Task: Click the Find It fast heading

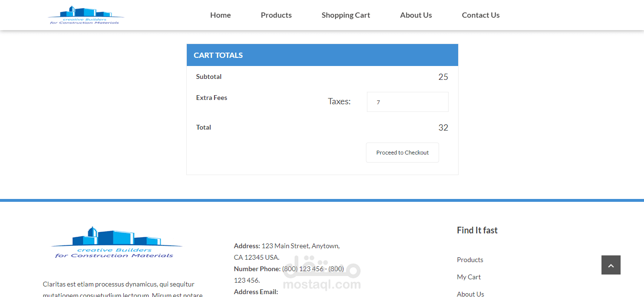Action: click(477, 230)
